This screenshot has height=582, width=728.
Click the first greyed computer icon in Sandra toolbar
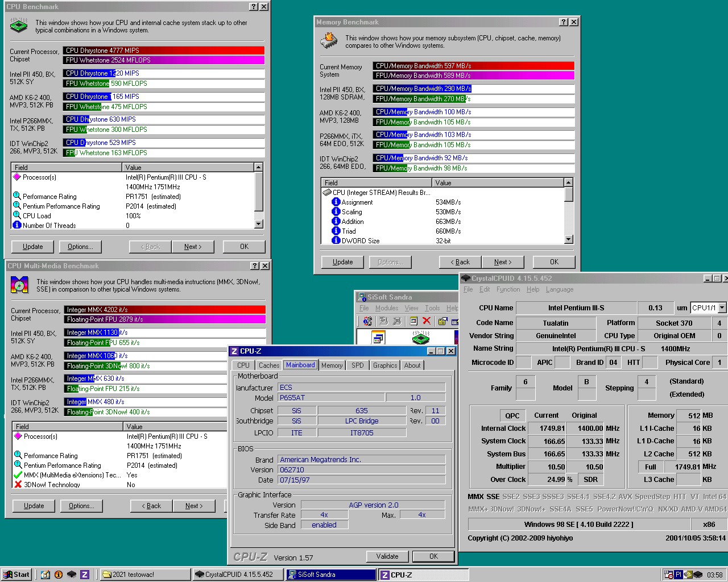click(x=383, y=321)
